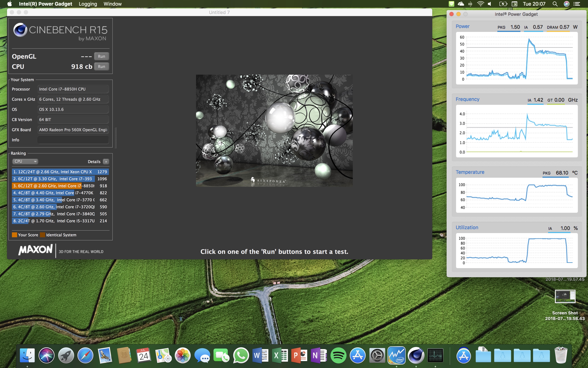The height and width of the screenshot is (368, 588).
Task: Open the App Store icon beside Spotify
Action: click(x=358, y=355)
